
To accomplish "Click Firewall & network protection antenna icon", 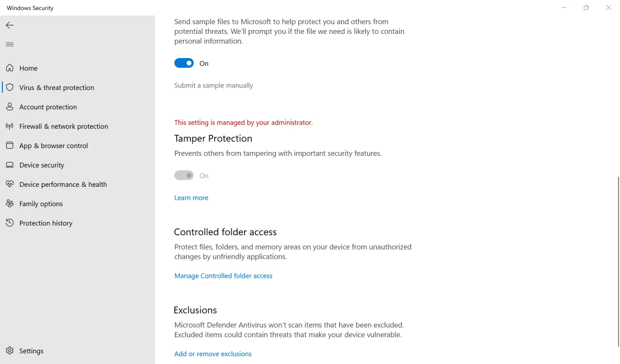I will [10, 126].
